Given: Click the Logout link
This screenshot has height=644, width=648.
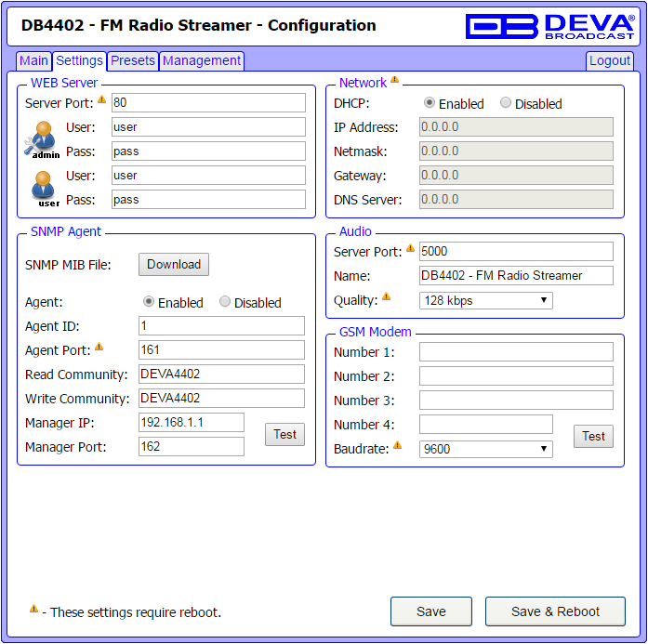Looking at the screenshot, I should tap(610, 60).
